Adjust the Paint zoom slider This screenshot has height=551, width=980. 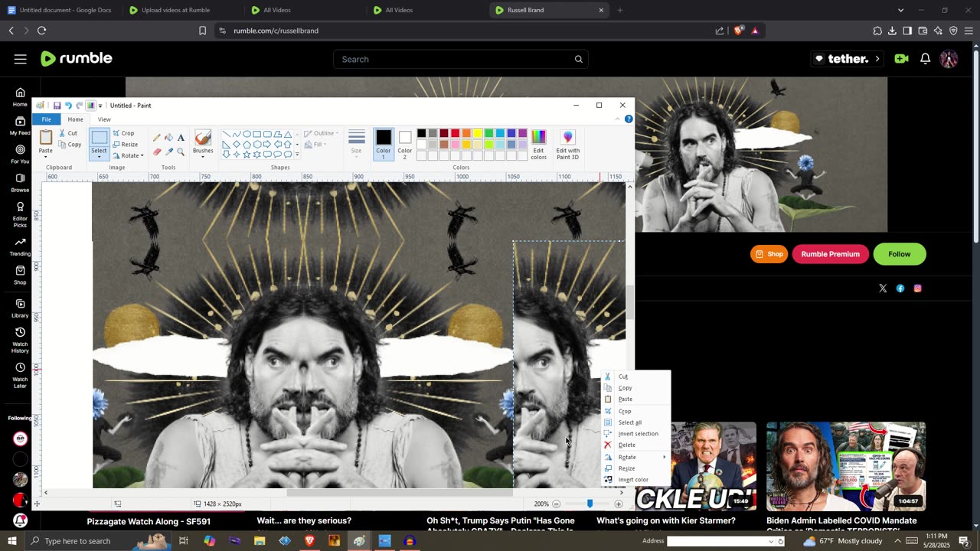click(x=590, y=504)
